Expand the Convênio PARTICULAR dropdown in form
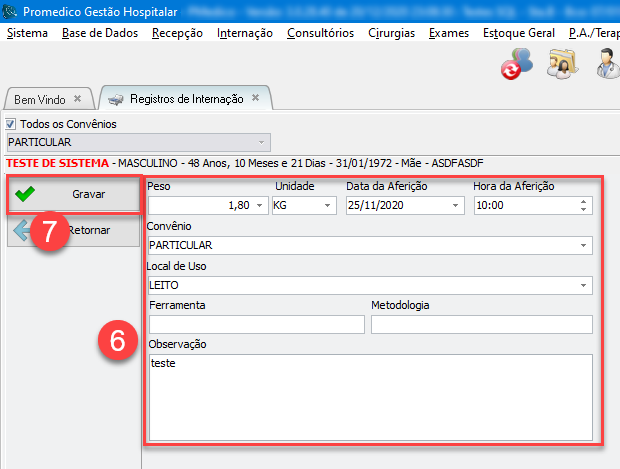620x469 pixels. pos(583,245)
